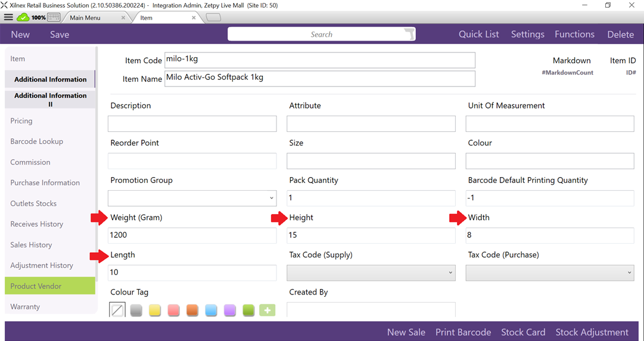The image size is (644, 341).
Task: Select the orange colour tag
Action: (x=192, y=310)
